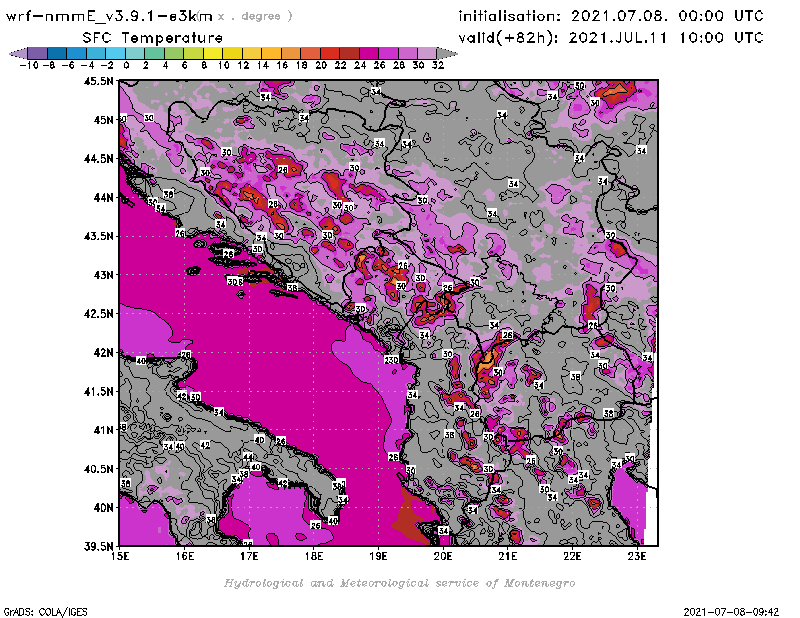Click the 21E longitude axis label
This screenshot has width=800, height=618.
[x=508, y=556]
